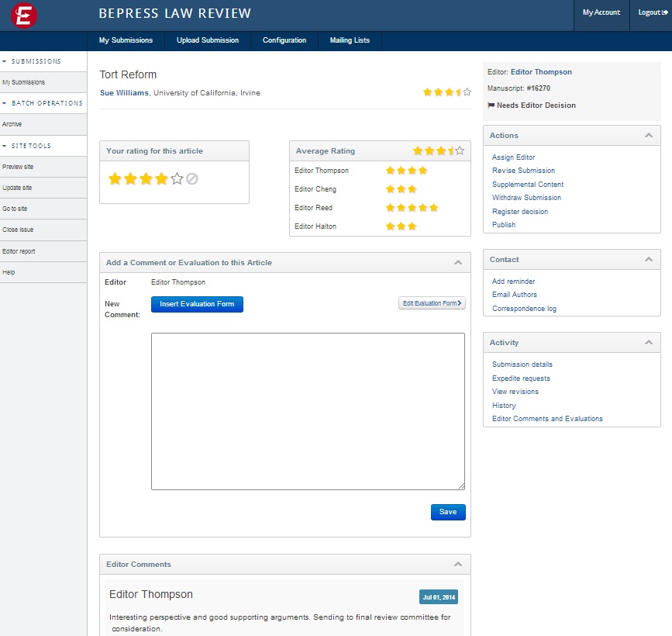The height and width of the screenshot is (636, 672).
Task: Save the new comment
Action: [447, 512]
